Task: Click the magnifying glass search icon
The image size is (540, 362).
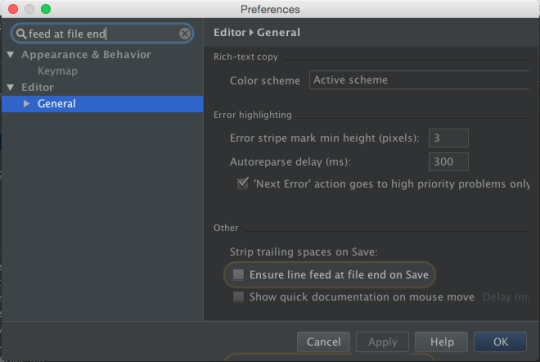Action: pos(21,34)
